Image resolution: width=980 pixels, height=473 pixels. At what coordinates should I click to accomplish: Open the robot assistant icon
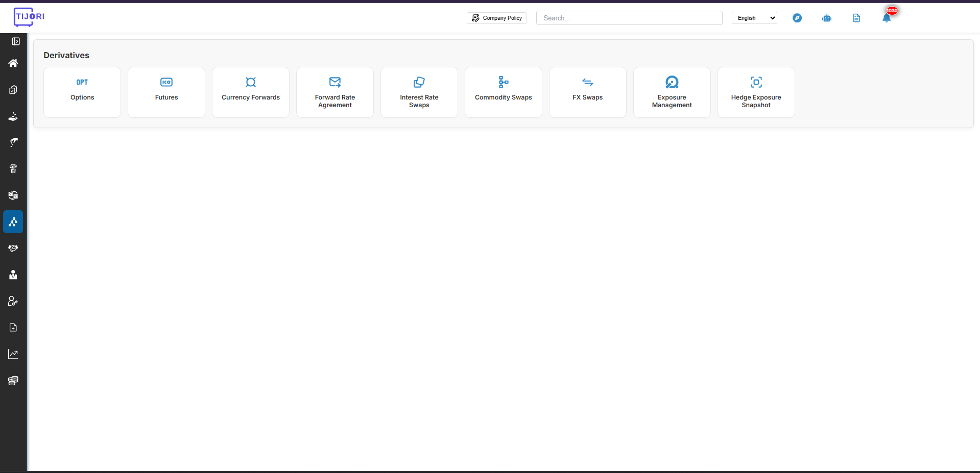(827, 18)
